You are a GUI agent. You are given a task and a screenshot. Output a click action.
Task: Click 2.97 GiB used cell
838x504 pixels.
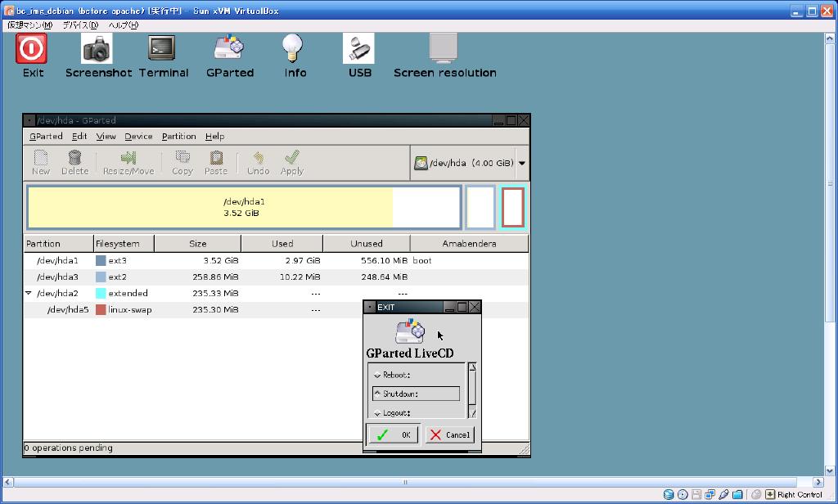[x=303, y=260]
